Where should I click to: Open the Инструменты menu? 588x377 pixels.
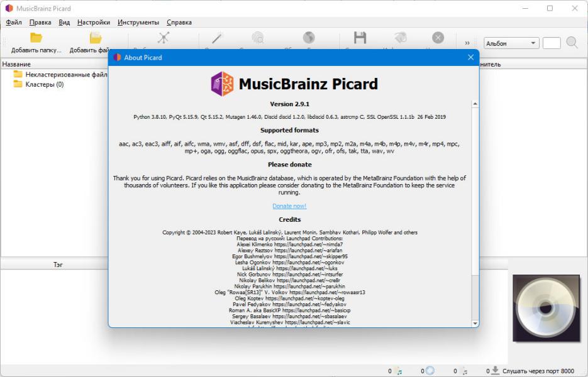coord(138,22)
